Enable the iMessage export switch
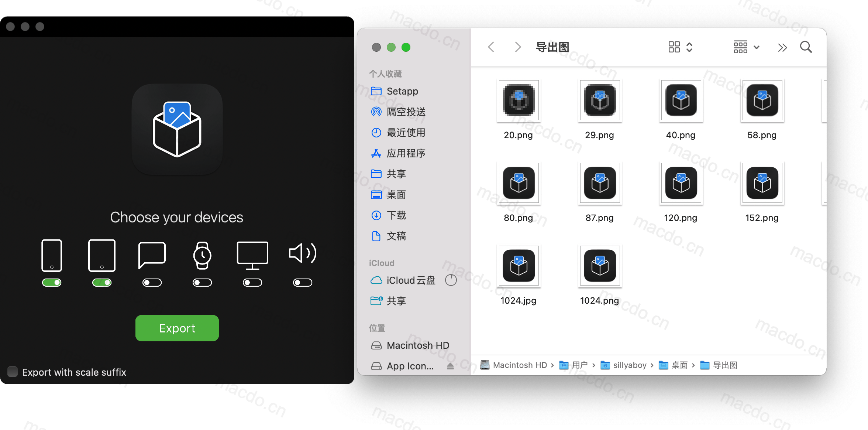This screenshot has width=868, height=430. pyautogui.click(x=152, y=283)
